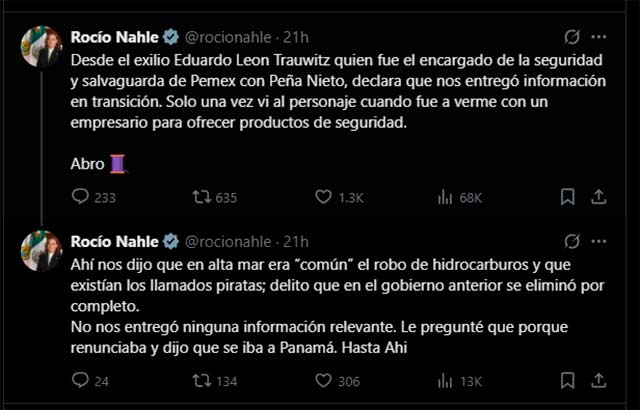The image size is (640, 410).
Task: Repost the second tweet with 134 reposts
Action: pos(201,380)
